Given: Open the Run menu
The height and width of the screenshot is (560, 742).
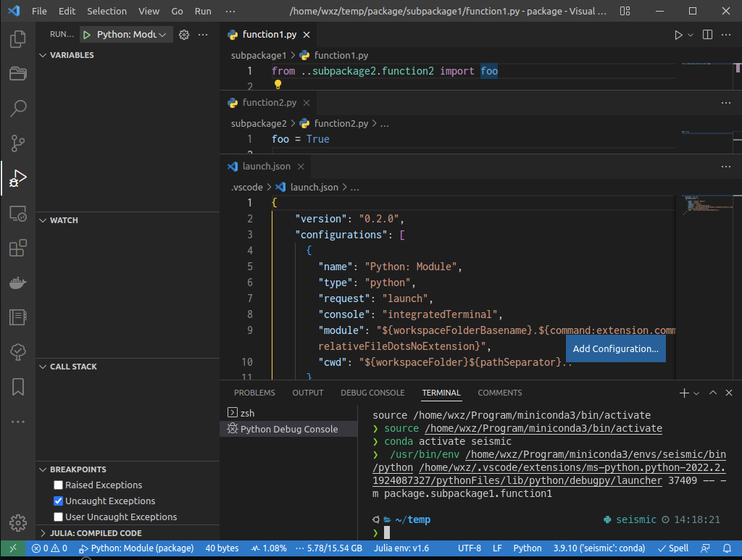Looking at the screenshot, I should pyautogui.click(x=202, y=11).
